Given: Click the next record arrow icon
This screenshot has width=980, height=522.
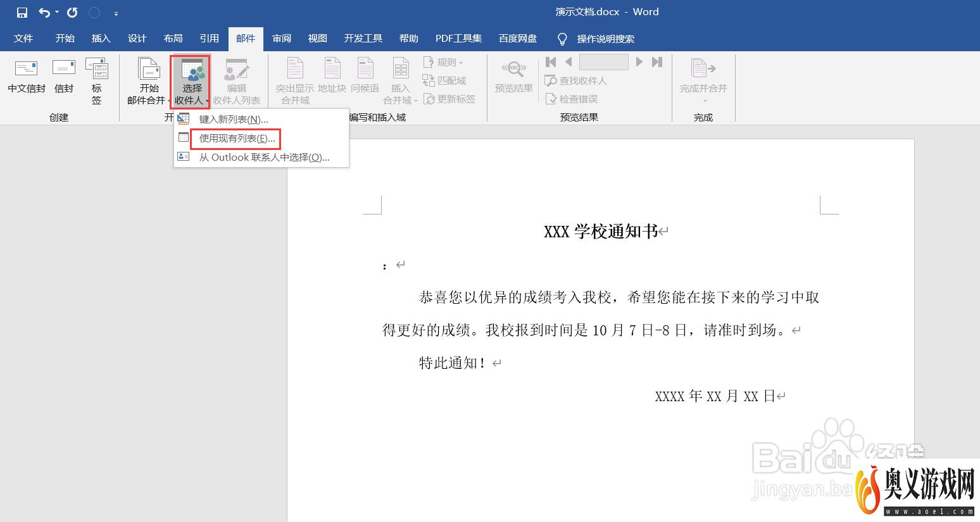Looking at the screenshot, I should (639, 62).
